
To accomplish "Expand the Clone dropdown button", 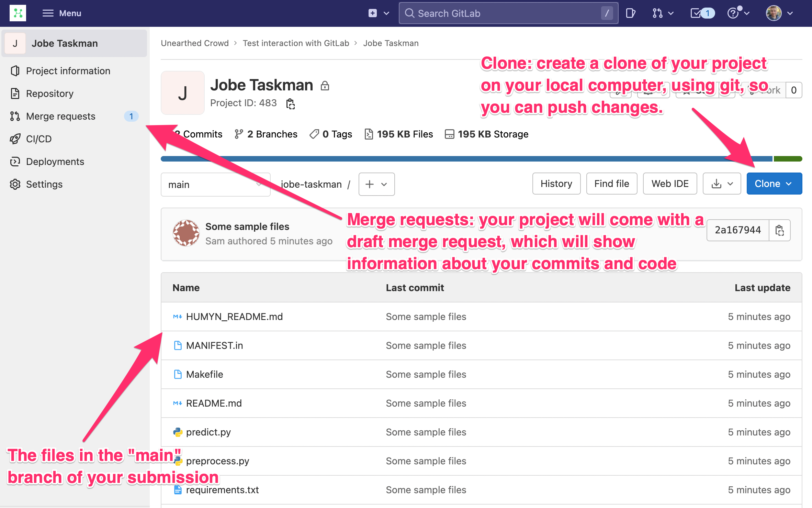I will [774, 184].
